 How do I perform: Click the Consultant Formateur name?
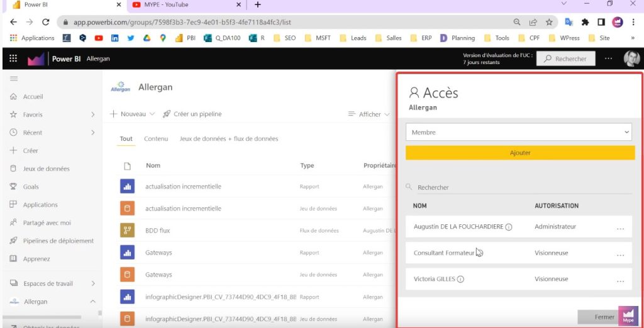point(444,253)
